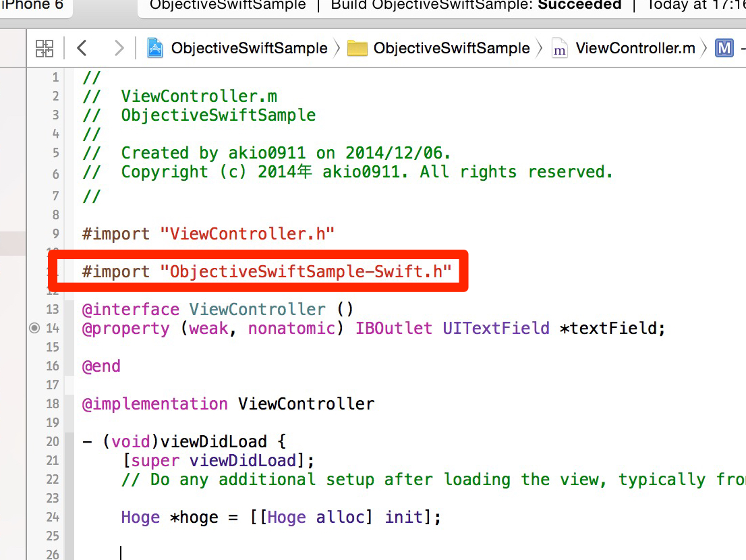Click the build Succeeded status text
Screen dimensions: 746x560
tap(579, 5)
